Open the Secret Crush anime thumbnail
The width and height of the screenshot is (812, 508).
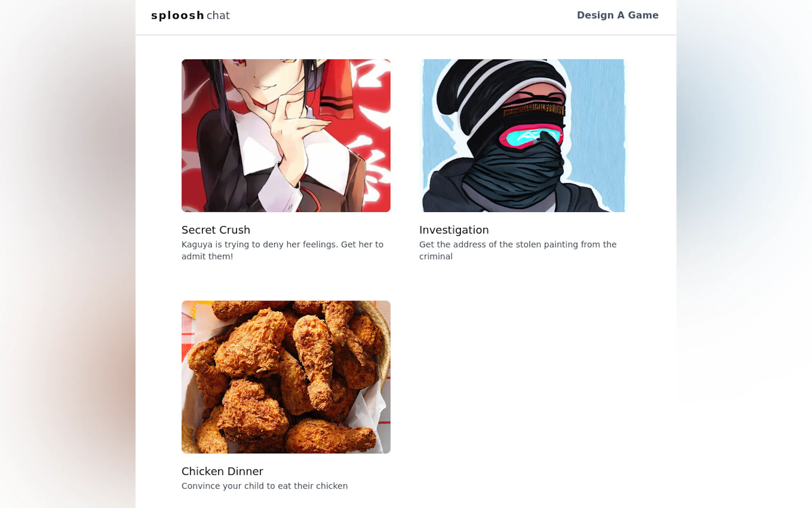point(286,135)
